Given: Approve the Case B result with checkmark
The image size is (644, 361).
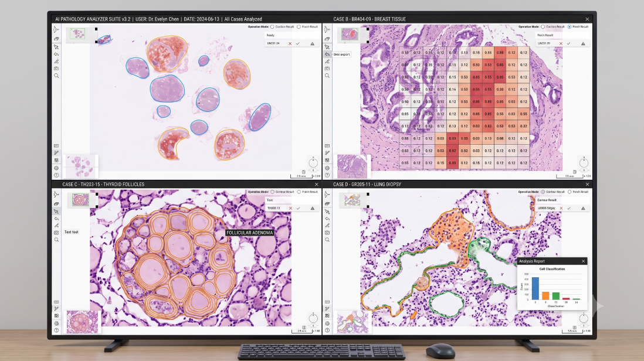Looking at the screenshot, I should coord(568,43).
